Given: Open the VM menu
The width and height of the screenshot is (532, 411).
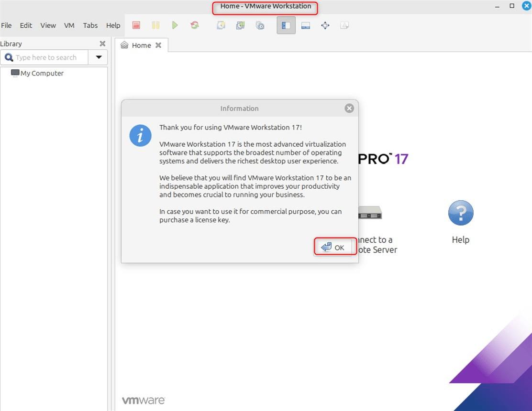Looking at the screenshot, I should pos(69,25).
